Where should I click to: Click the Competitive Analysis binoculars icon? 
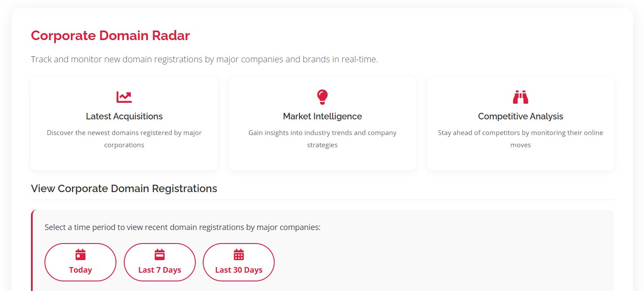[521, 97]
